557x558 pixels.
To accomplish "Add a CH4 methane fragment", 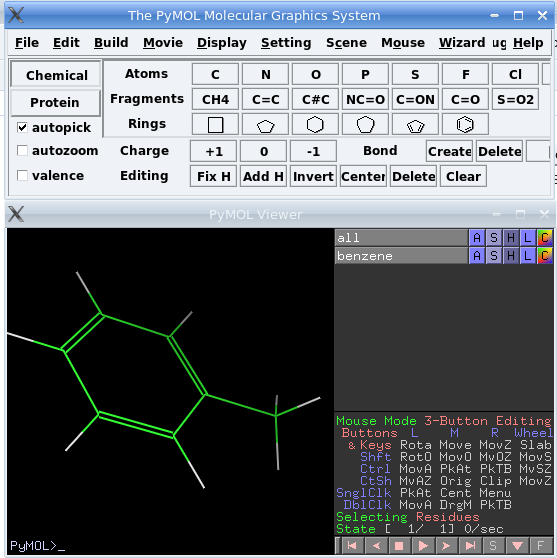I will tap(215, 99).
